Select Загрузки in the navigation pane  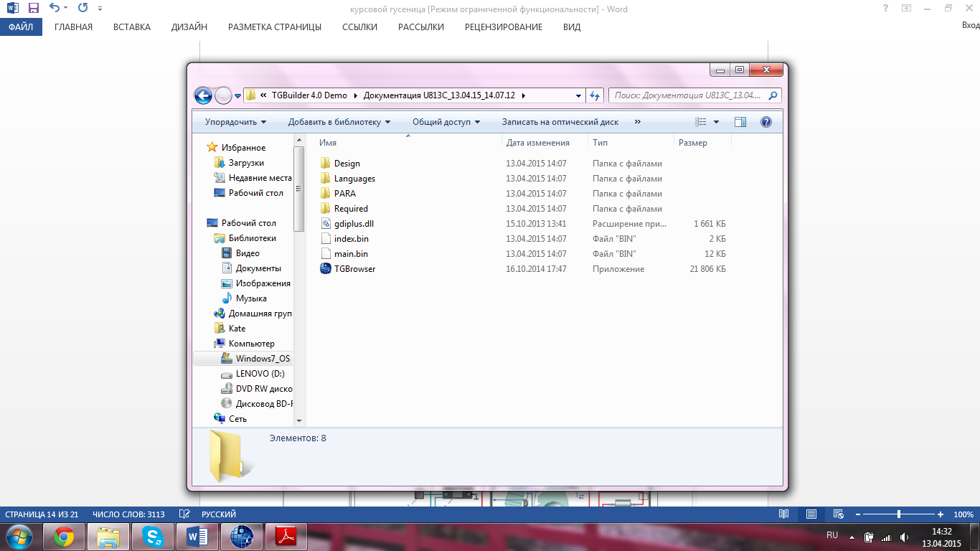click(246, 163)
